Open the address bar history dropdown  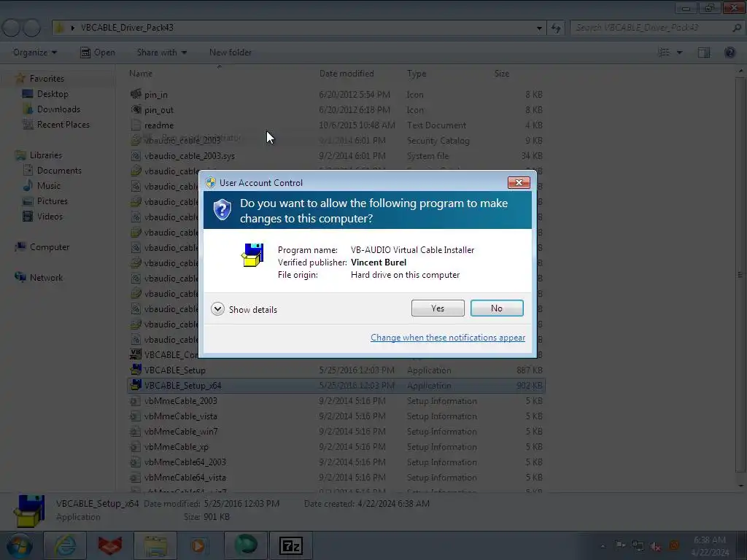tap(539, 28)
